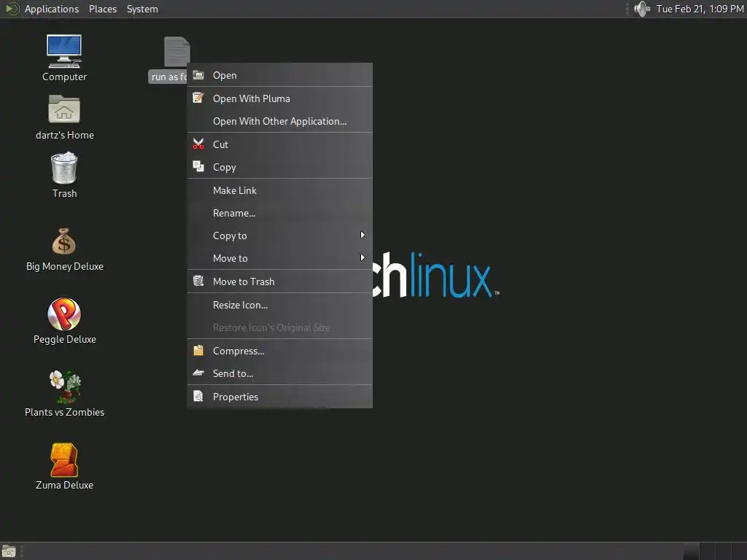Image resolution: width=747 pixels, height=560 pixels.
Task: Click the archive icon beside Compress
Action: tap(198, 351)
